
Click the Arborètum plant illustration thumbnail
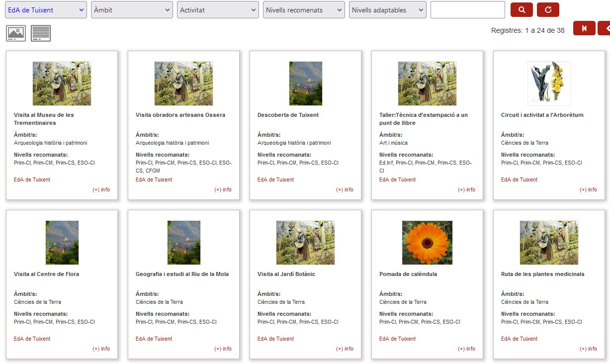coord(549,84)
